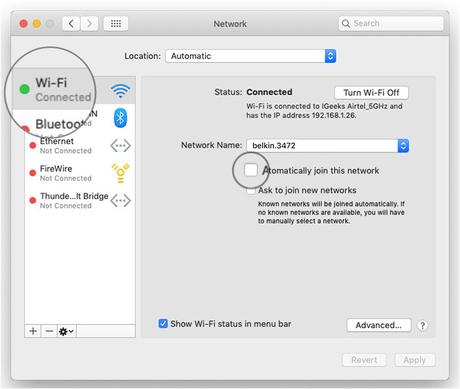Viewport: 460px width, 389px height.
Task: Click the Ethernet arrows icon
Action: pyautogui.click(x=120, y=146)
